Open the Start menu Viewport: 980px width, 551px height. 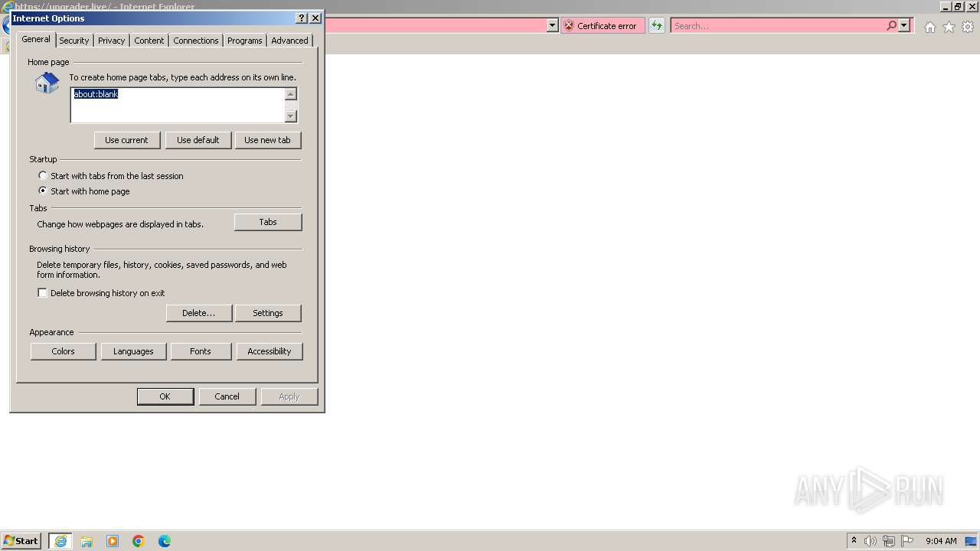click(x=21, y=540)
